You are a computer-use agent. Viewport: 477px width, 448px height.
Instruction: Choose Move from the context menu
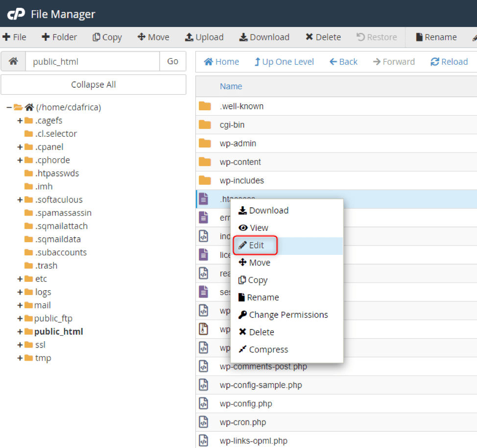coord(287,263)
